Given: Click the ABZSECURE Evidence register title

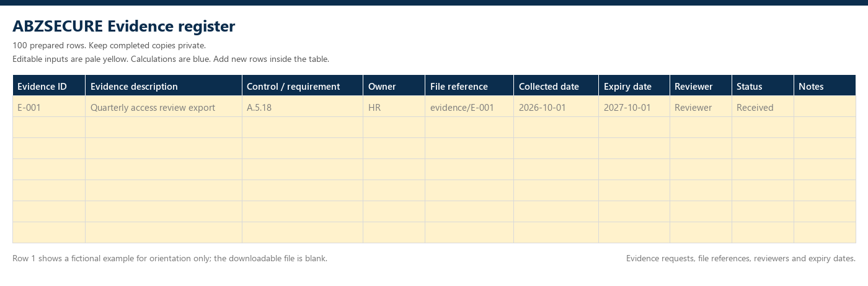Looking at the screenshot, I should (x=124, y=26).
